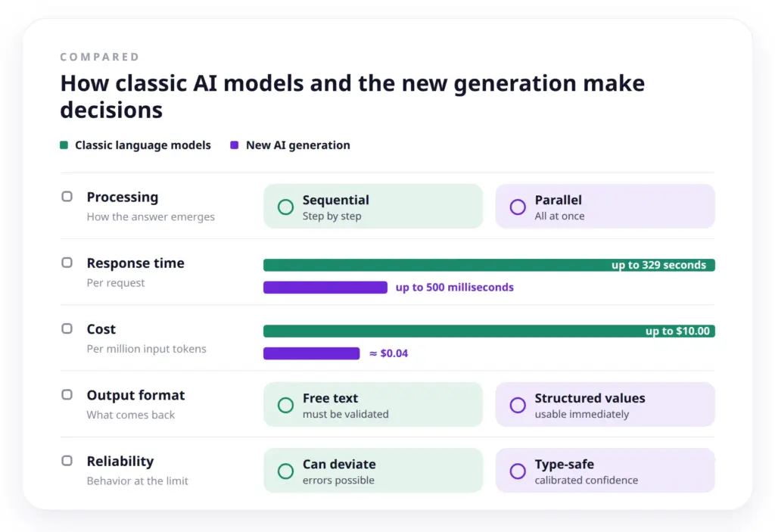Image resolution: width=775 pixels, height=532 pixels.
Task: Click the purple cost bar
Action: (x=311, y=353)
